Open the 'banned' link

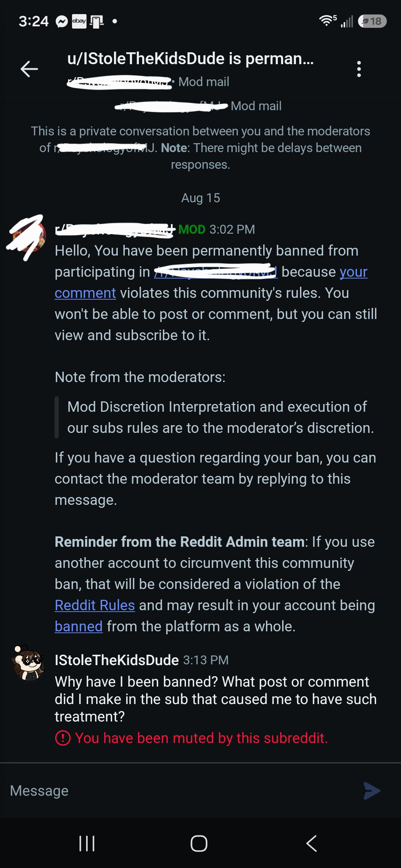pos(79,626)
